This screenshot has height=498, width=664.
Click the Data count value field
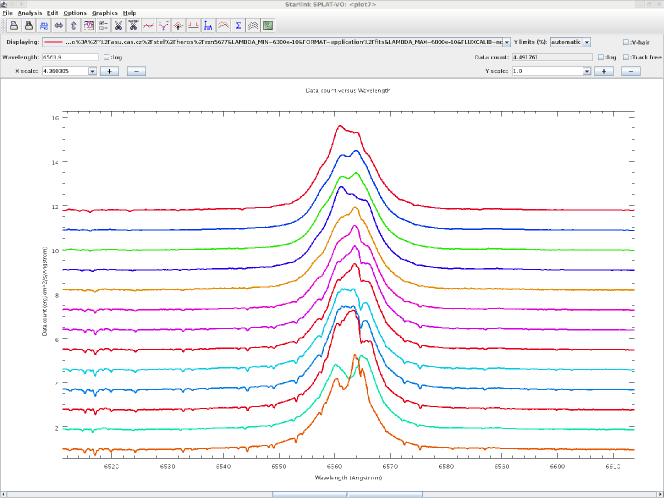pos(552,57)
